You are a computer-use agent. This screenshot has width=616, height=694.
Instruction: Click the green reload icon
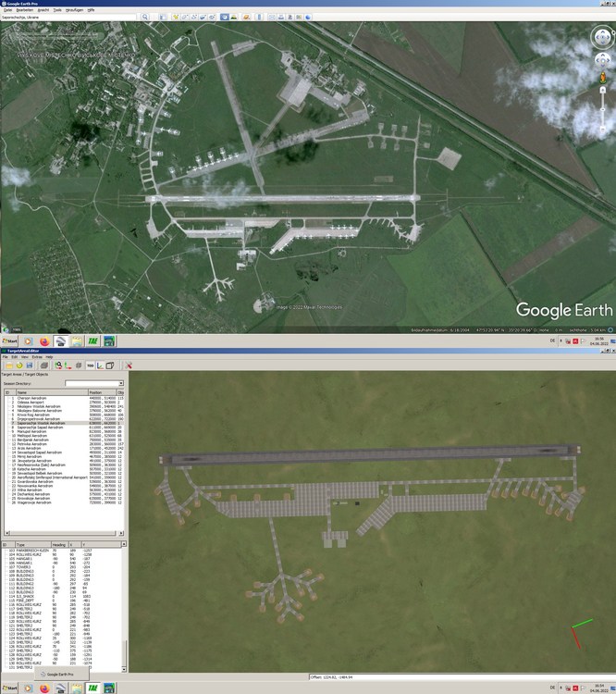click(x=19, y=366)
